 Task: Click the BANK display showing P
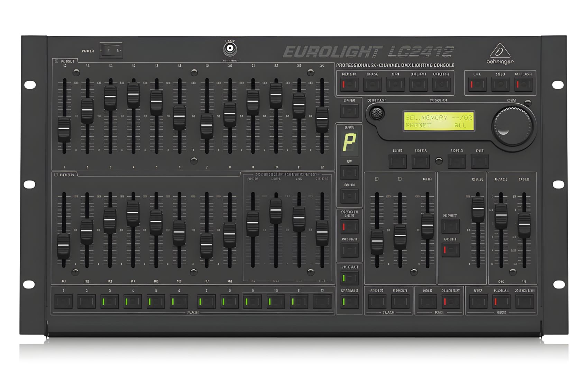(x=349, y=143)
